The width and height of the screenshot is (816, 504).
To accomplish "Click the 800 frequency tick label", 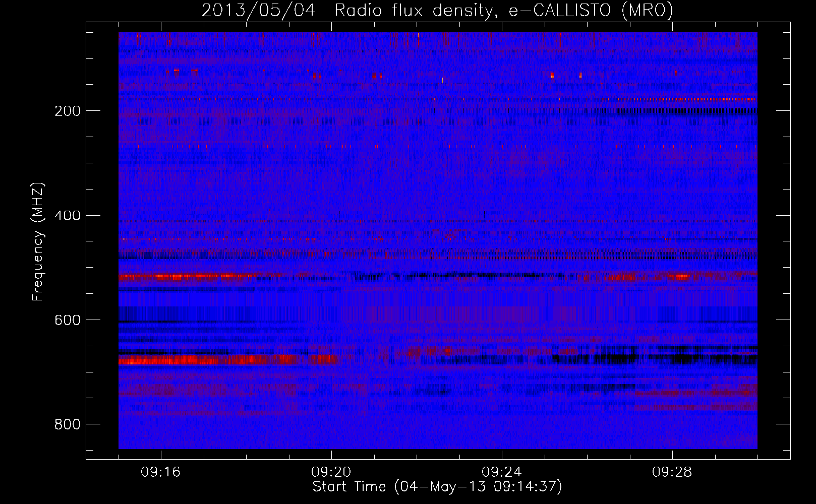I will [68, 425].
